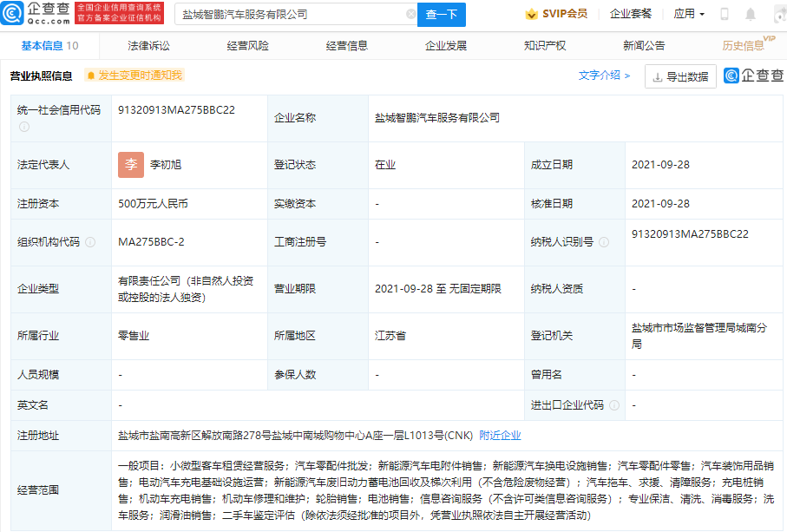The height and width of the screenshot is (532, 787).
Task: Click info icon next to 组织机构代码
Action: pos(90,242)
